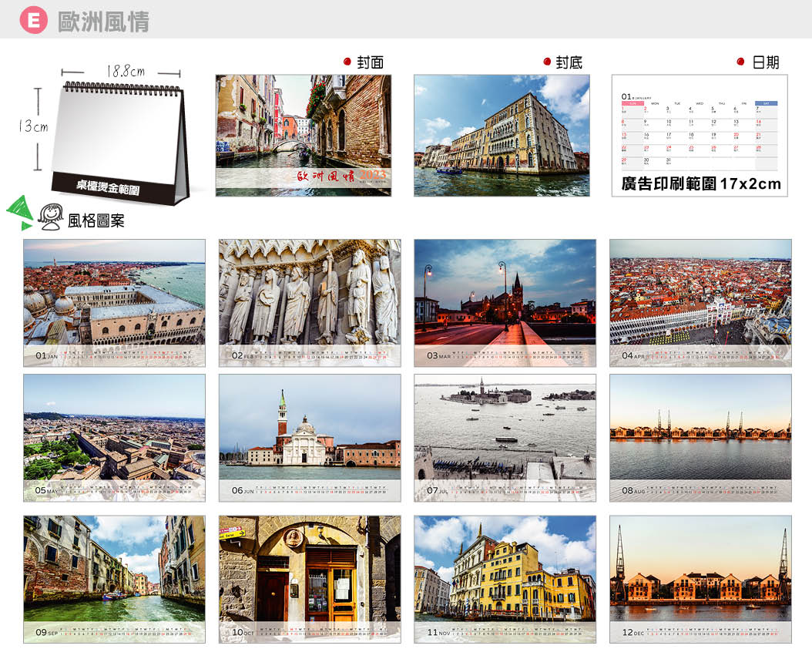Open the 05 MAY city aerial thumbnail
812x659 pixels.
tap(115, 438)
